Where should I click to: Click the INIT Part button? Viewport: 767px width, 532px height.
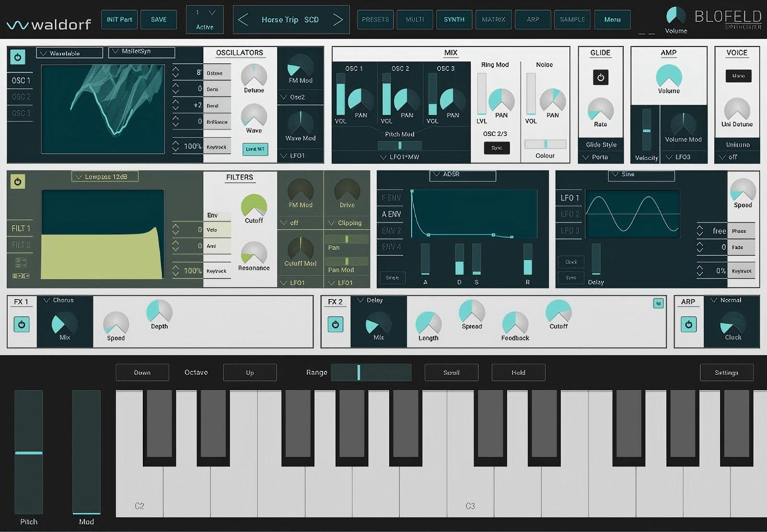(119, 20)
